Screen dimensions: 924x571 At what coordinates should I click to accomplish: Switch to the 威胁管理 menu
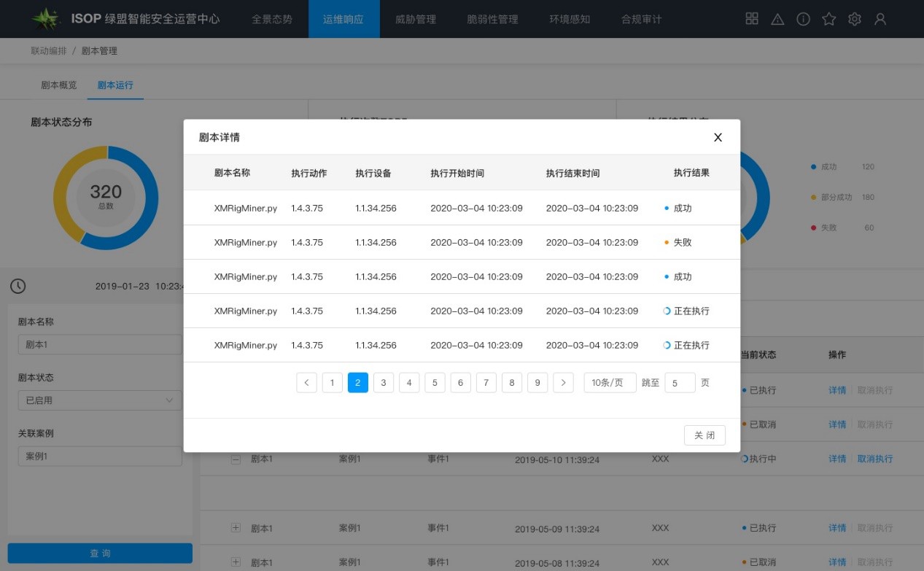pyautogui.click(x=415, y=19)
